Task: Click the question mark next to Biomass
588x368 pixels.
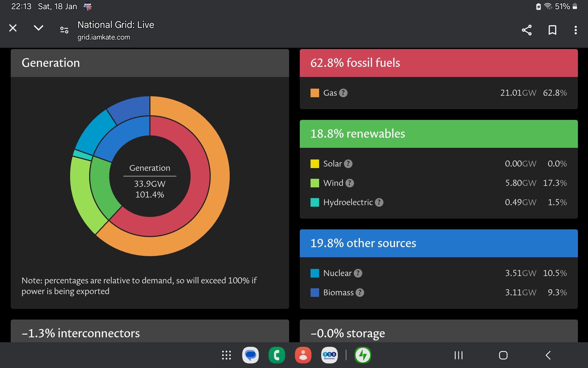Action: tap(360, 293)
